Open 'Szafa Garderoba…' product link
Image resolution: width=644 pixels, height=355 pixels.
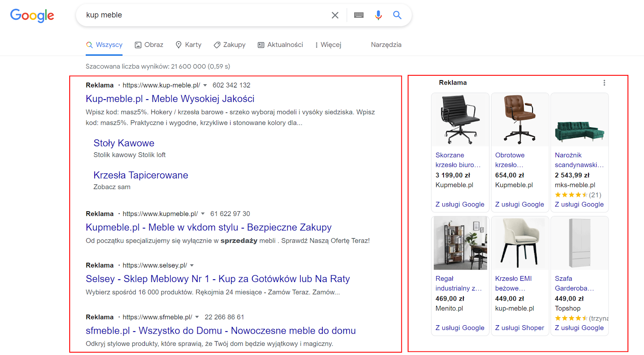point(574,283)
